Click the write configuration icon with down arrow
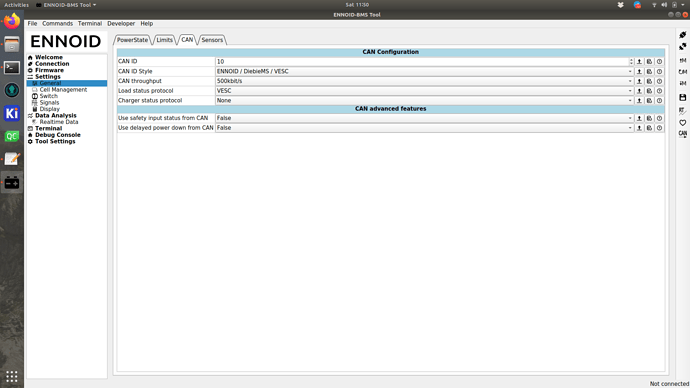This screenshot has width=690, height=388. (x=683, y=84)
